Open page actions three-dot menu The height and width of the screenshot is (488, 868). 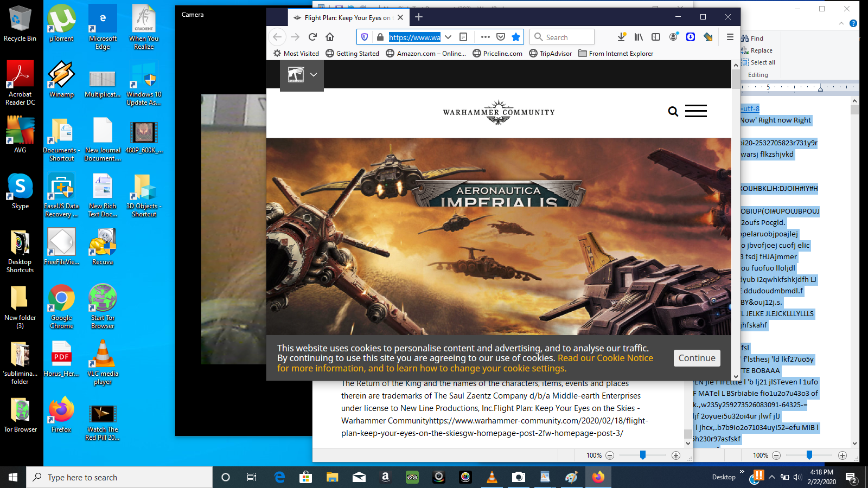pos(486,37)
